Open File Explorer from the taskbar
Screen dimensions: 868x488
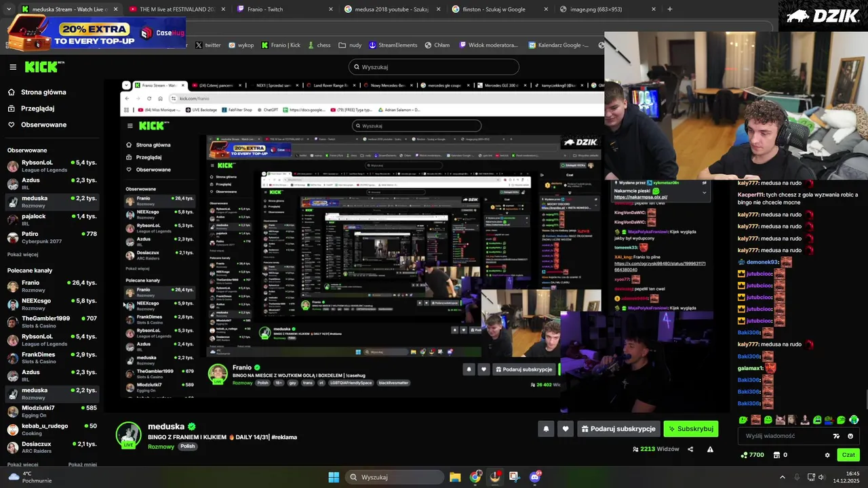pyautogui.click(x=455, y=477)
